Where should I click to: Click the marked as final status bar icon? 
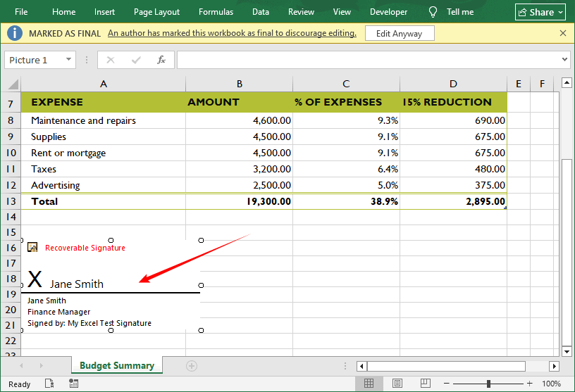coord(49,384)
